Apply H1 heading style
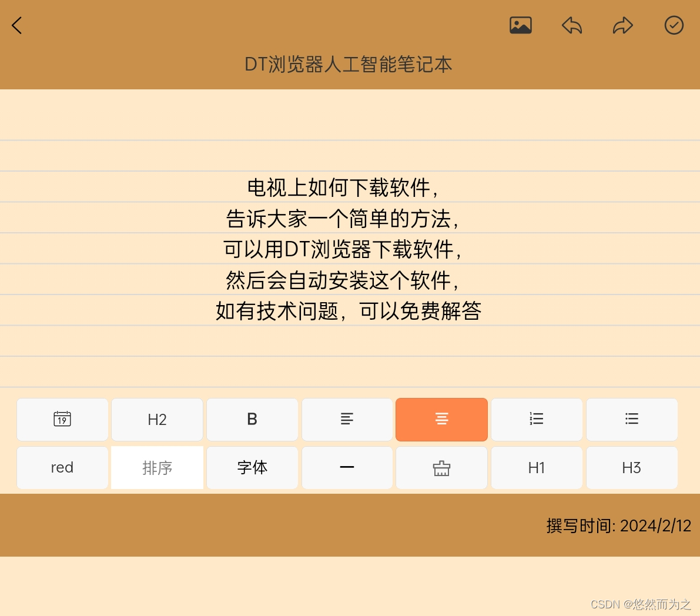700x616 pixels. click(537, 467)
